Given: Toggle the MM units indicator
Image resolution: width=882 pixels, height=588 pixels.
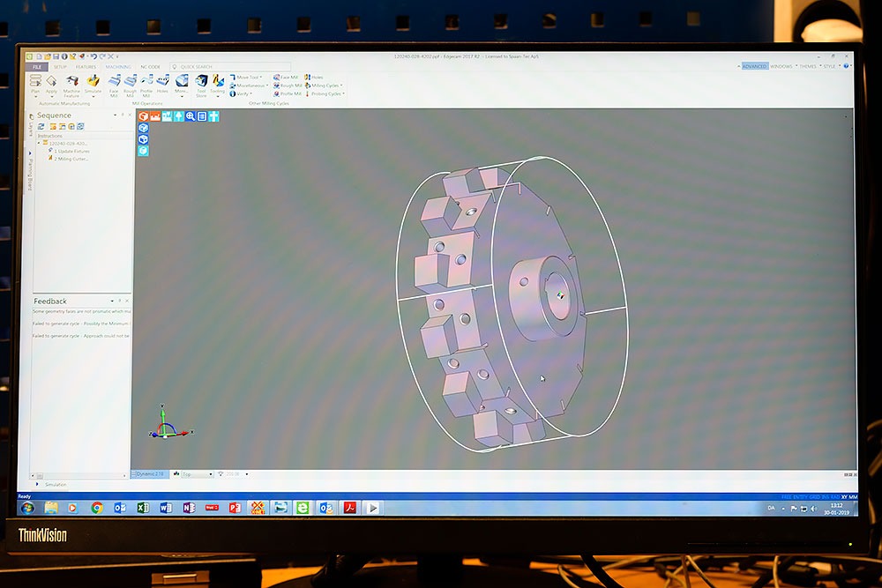Looking at the screenshot, I should [853, 497].
